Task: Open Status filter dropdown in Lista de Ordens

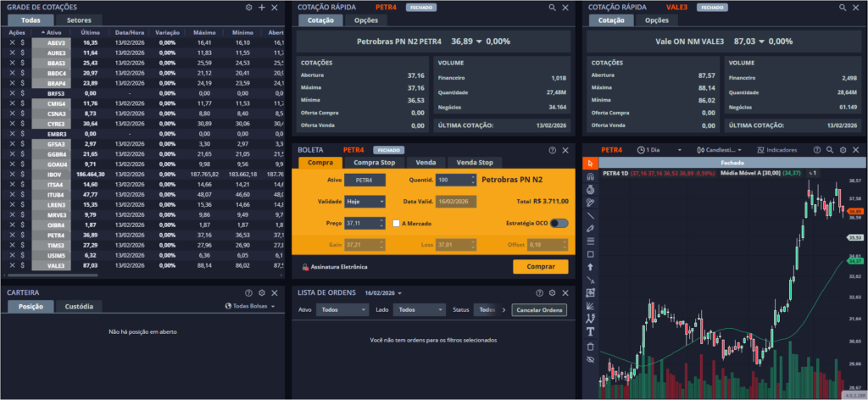Action: coord(486,310)
